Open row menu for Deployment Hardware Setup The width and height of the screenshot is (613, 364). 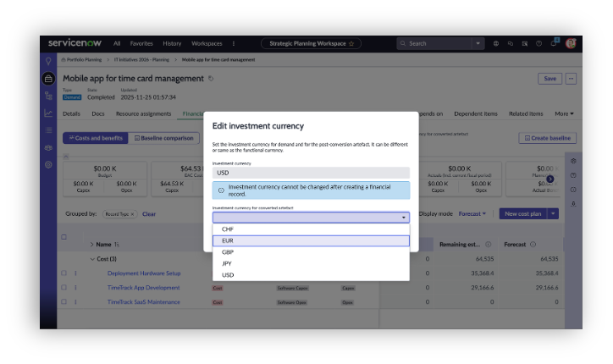(x=76, y=273)
